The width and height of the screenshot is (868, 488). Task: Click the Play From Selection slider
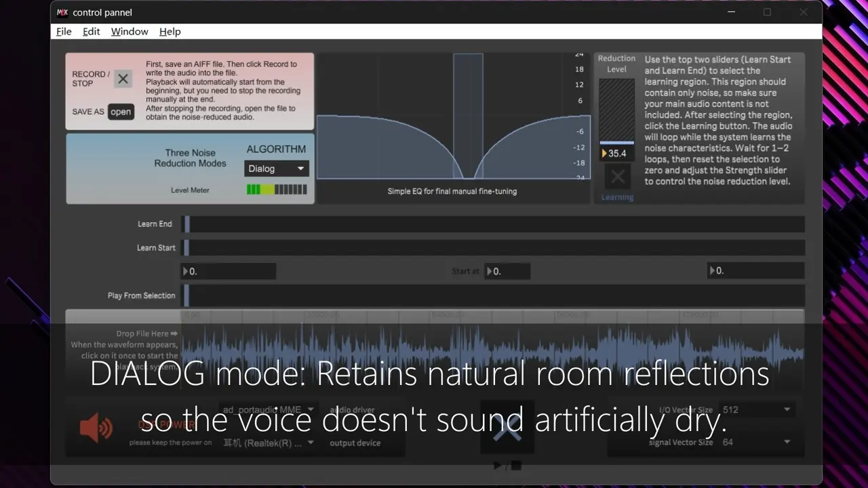point(494,296)
